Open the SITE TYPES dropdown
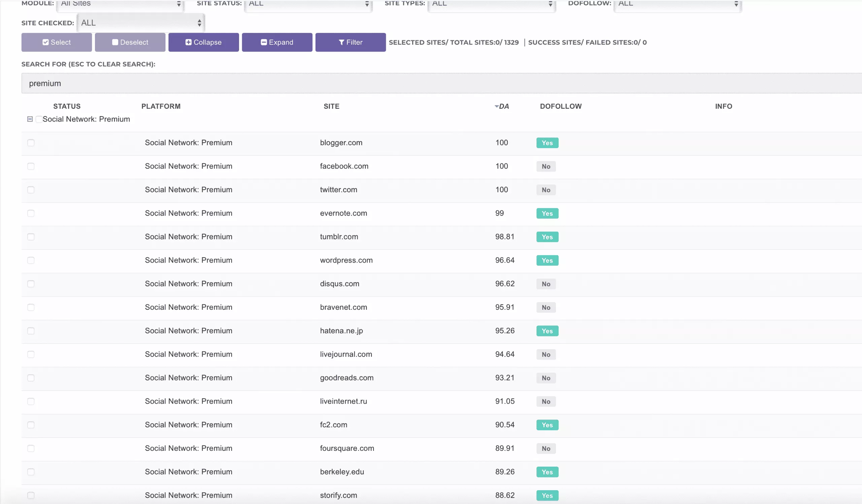 [492, 4]
